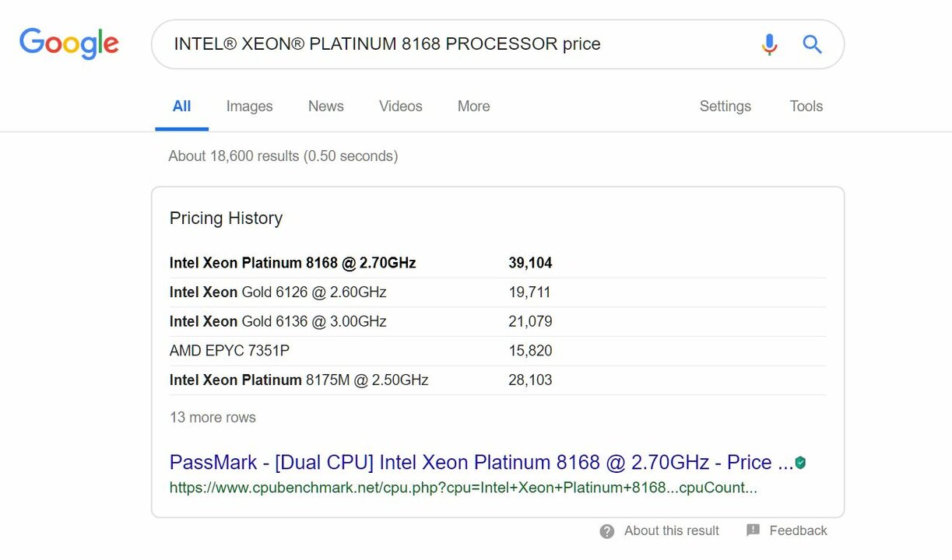This screenshot has width=952, height=560.
Task: Switch to the Images tab
Action: pyautogui.click(x=249, y=107)
